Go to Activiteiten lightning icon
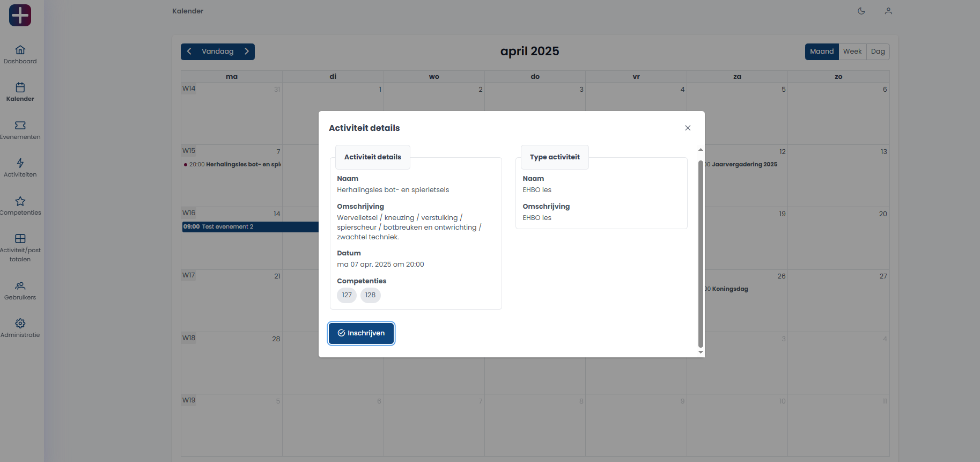The height and width of the screenshot is (462, 980). pyautogui.click(x=20, y=163)
